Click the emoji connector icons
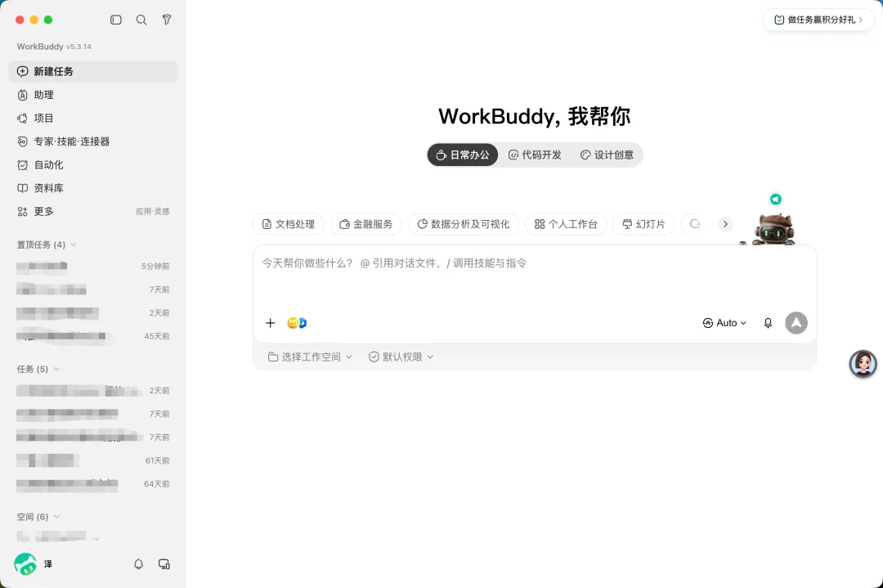The width and height of the screenshot is (883, 588). 297,323
